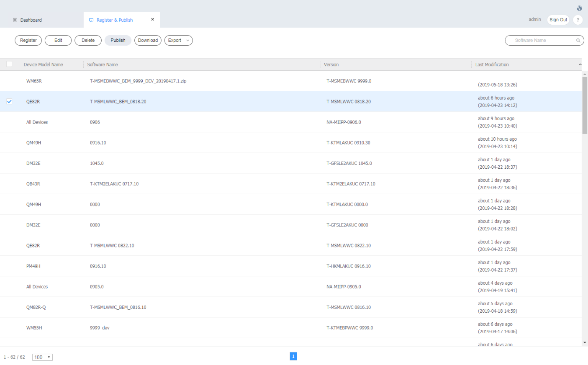Click scrollbar down arrow
This screenshot has height=365, width=588.
(585, 342)
